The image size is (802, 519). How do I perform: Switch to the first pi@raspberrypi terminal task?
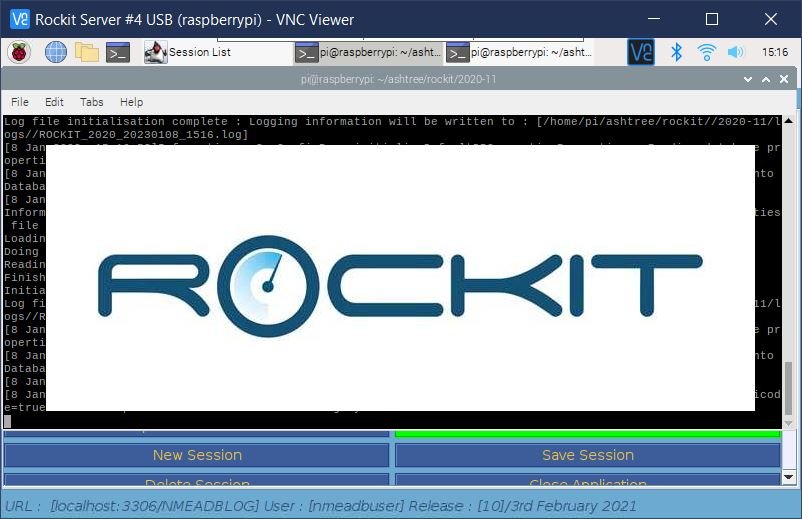tap(368, 53)
